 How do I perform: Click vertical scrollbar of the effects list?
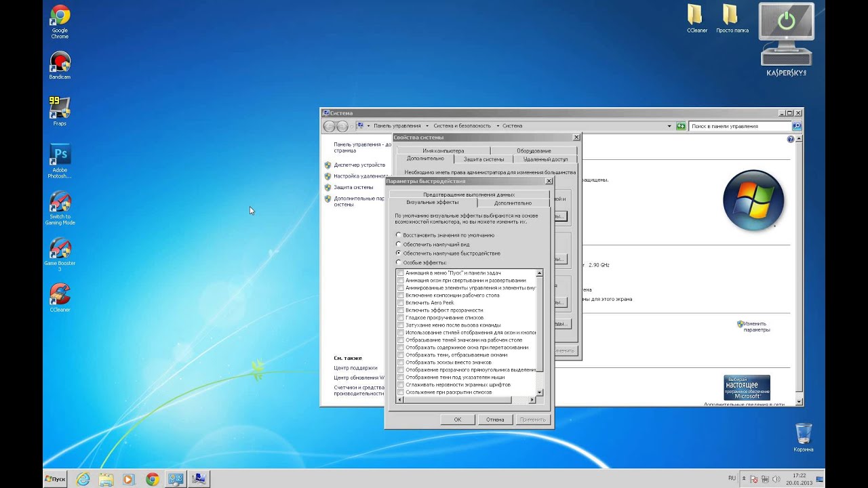pyautogui.click(x=540, y=332)
